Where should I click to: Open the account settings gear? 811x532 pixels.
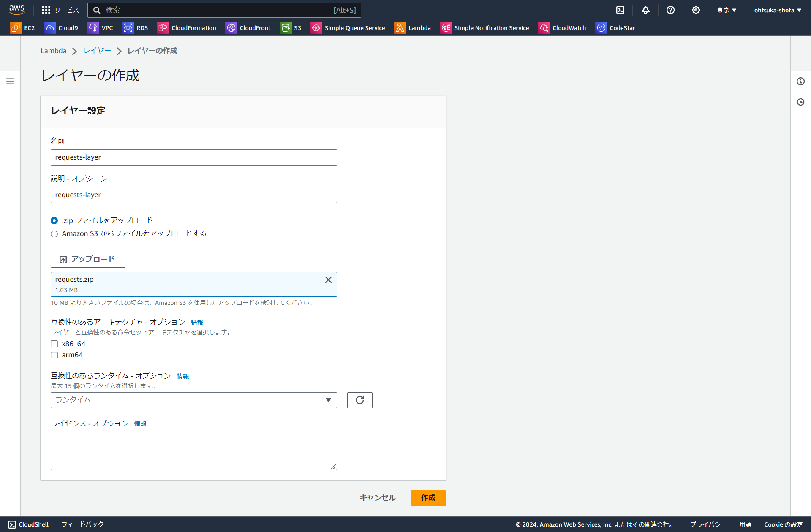pyautogui.click(x=696, y=10)
